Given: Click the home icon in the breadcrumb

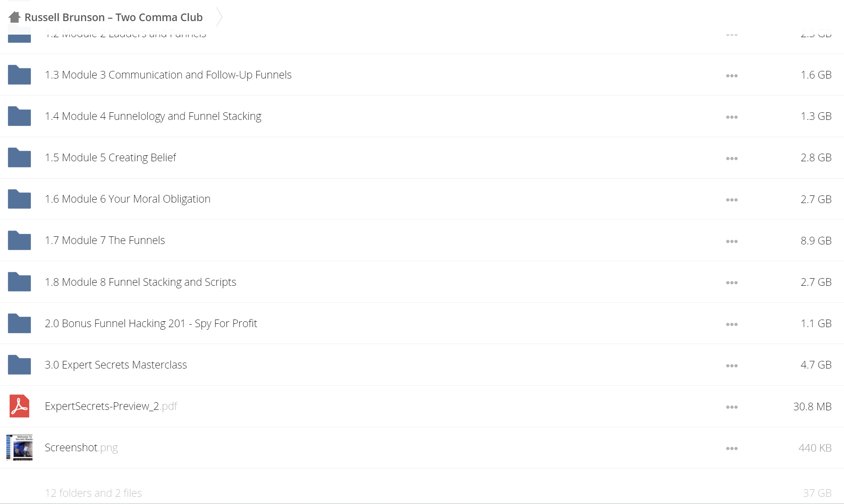Looking at the screenshot, I should [x=14, y=17].
